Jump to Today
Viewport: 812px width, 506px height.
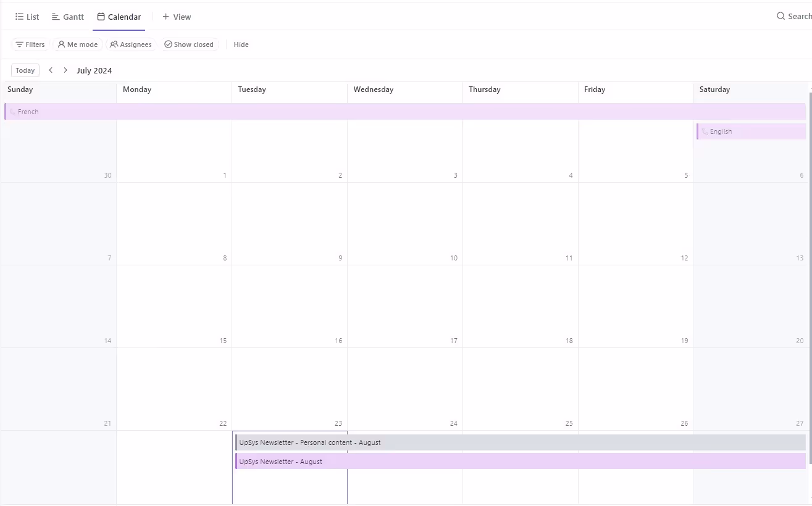25,70
